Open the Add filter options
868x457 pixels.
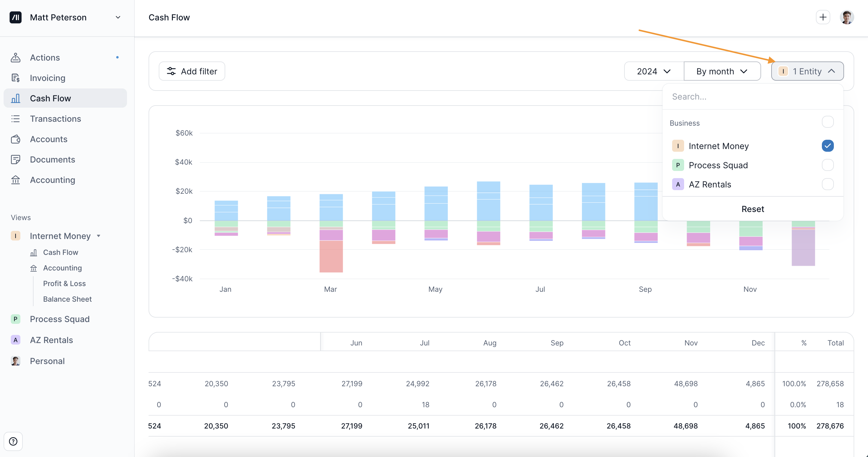[x=192, y=71]
